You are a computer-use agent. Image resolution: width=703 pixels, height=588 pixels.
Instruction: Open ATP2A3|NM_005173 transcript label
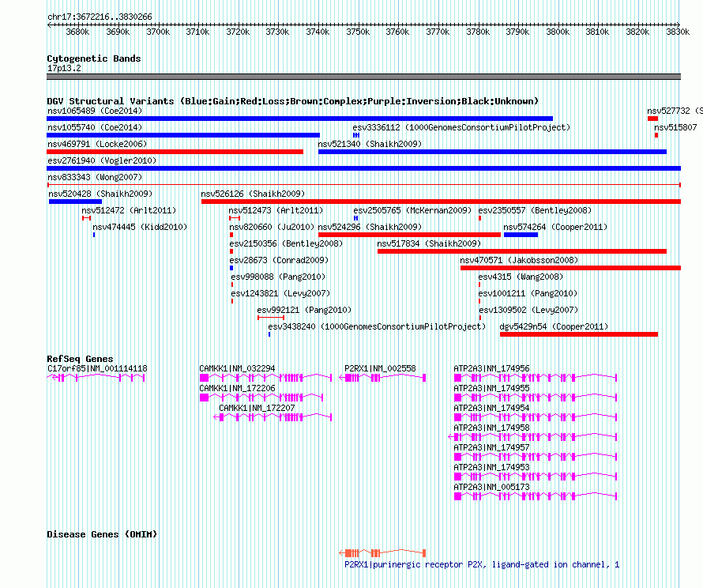(x=491, y=487)
